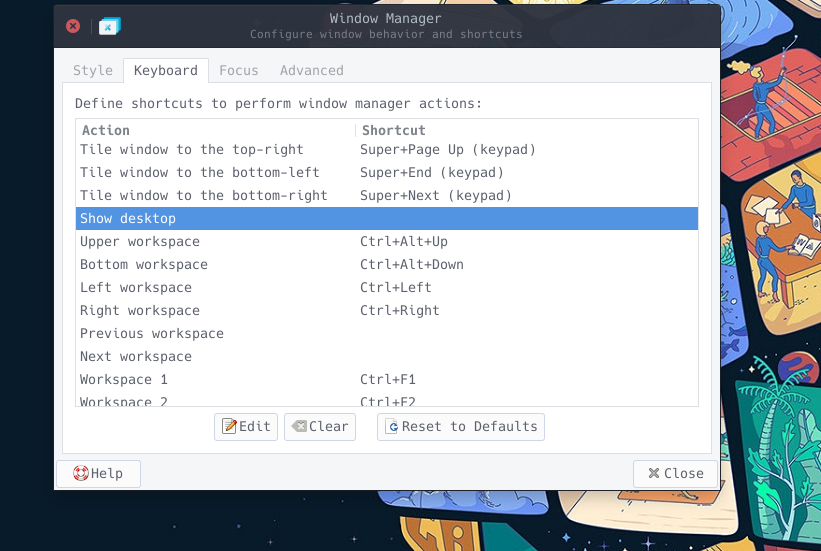This screenshot has height=551, width=821.
Task: Select the Previous workspace row
Action: point(387,334)
